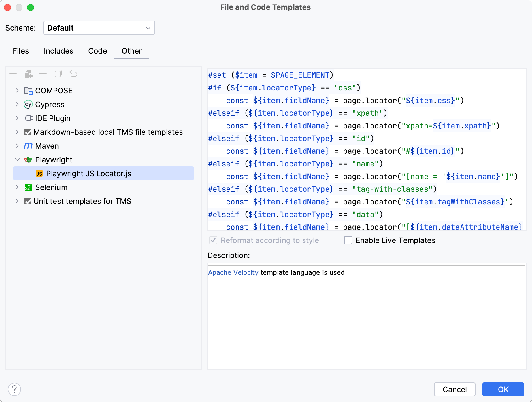Screen dimensions: 532x402
Task: Select the IDE Plugin tree label
Action: (x=53, y=118)
